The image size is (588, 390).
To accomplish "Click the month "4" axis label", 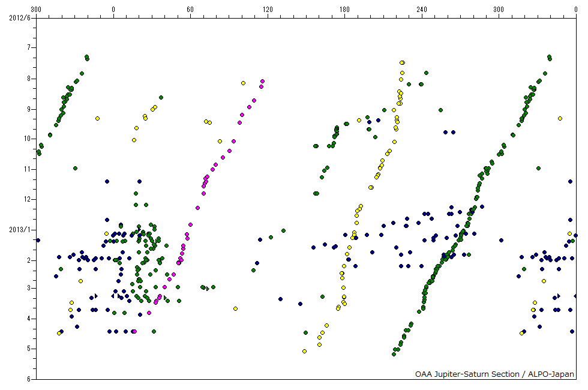I will pyautogui.click(x=29, y=319).
